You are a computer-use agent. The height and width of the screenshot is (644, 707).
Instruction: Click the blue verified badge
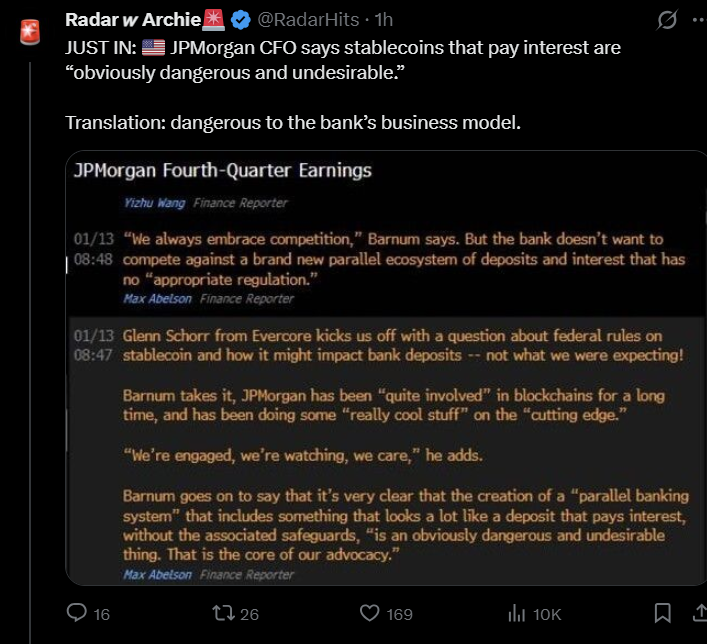[x=241, y=19]
